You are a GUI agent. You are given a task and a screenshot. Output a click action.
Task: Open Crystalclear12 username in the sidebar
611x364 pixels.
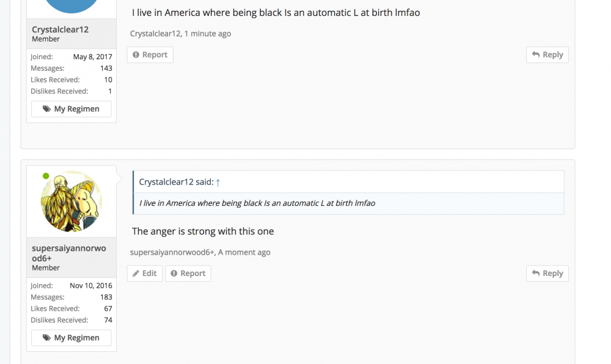pos(60,29)
